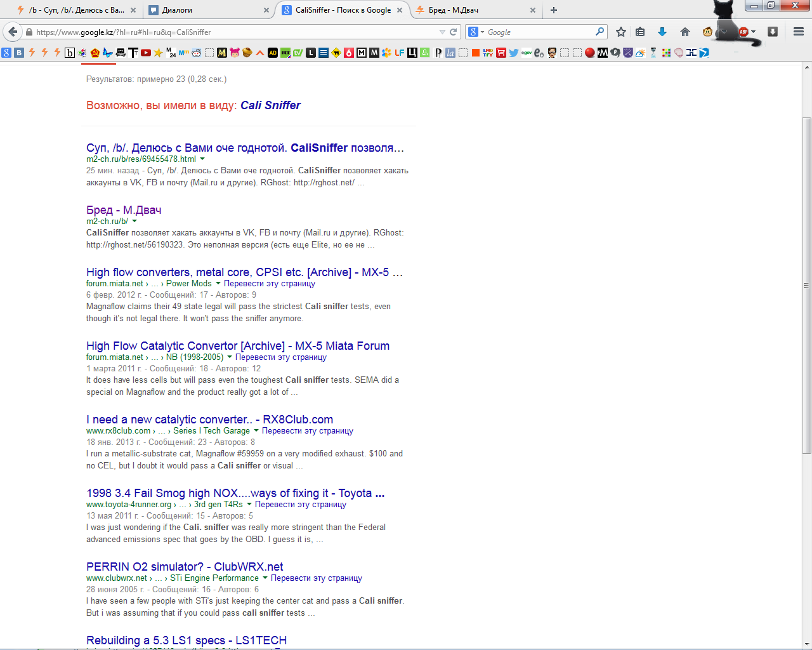Bookmark this page with the star icon

621,32
